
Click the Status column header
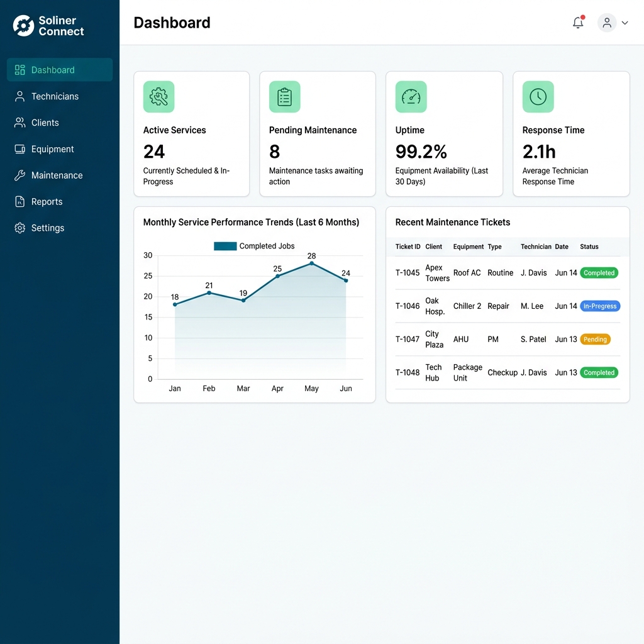point(589,247)
